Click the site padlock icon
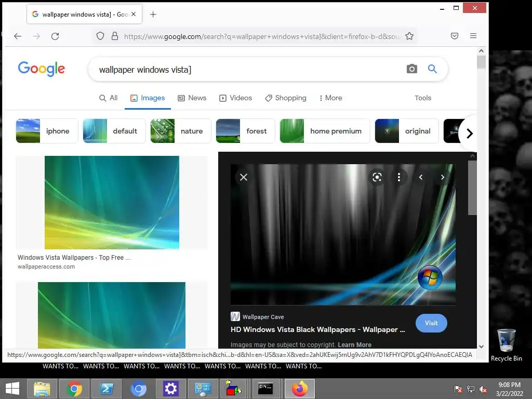 click(x=115, y=36)
